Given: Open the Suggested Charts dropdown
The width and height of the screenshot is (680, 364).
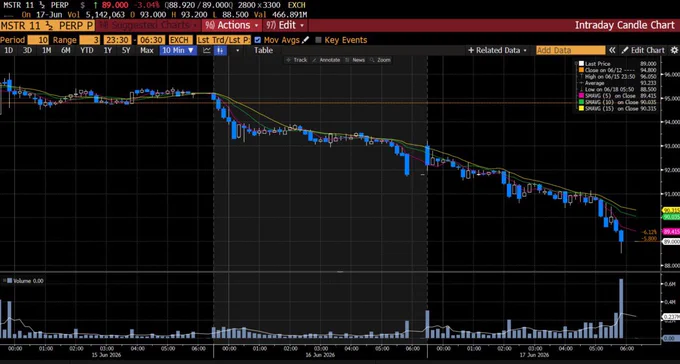Looking at the screenshot, I should point(148,25).
